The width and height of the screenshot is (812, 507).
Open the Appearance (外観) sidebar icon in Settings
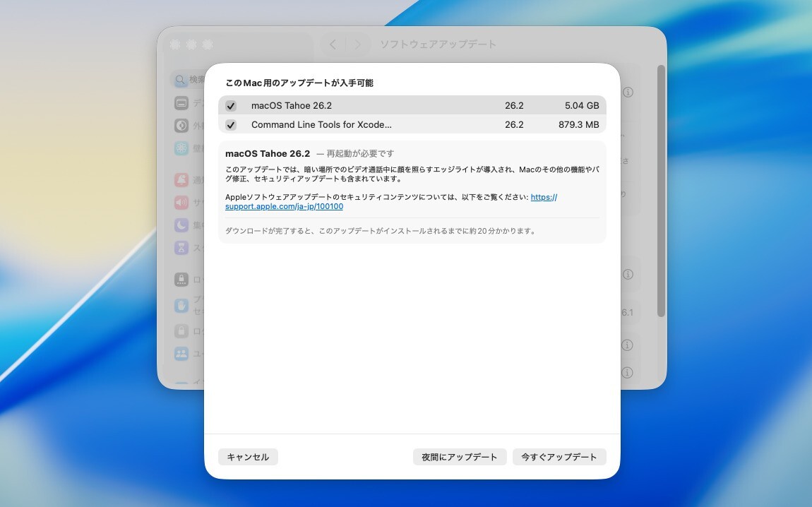[x=181, y=125]
